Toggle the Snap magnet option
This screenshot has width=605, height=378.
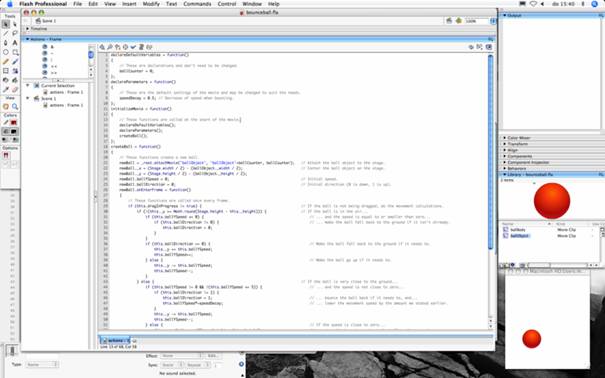pos(6,155)
